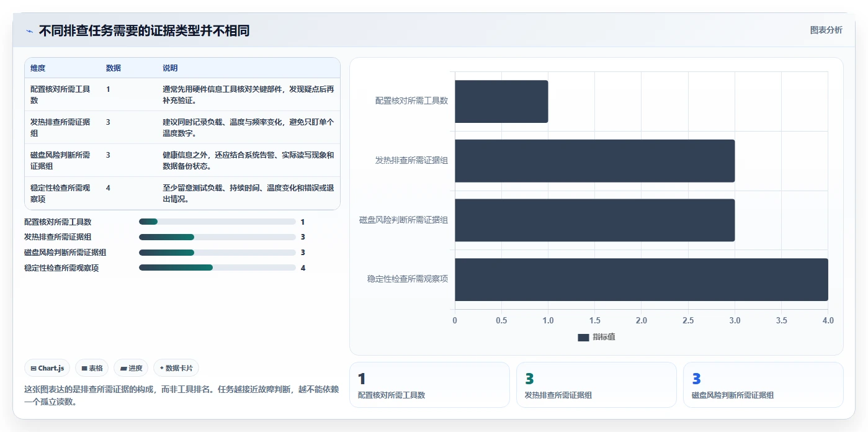Toggle the 指标值 legend color box
This screenshot has height=432, width=868.
tap(583, 337)
